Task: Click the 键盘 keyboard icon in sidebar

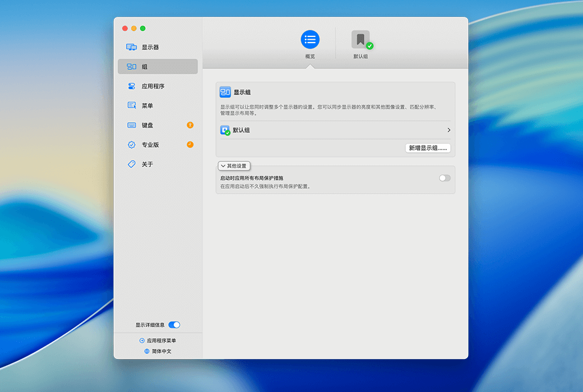Action: [x=131, y=125]
